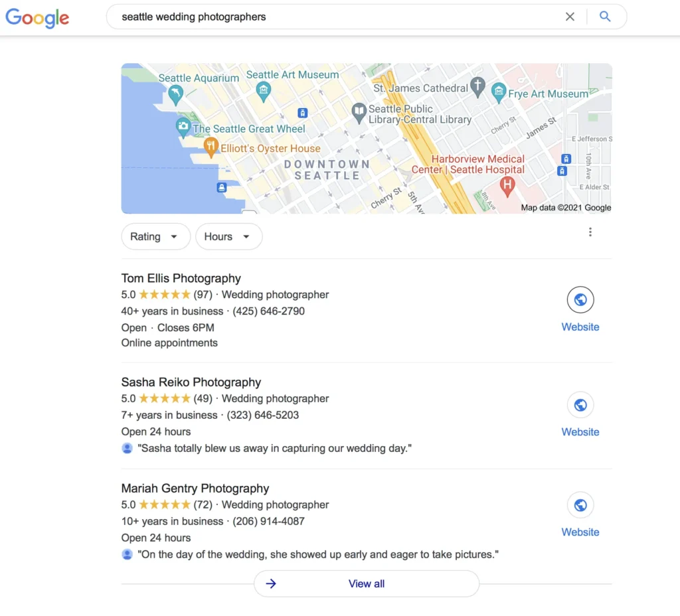Click the Harborview Medical Center hospital pin

507,186
